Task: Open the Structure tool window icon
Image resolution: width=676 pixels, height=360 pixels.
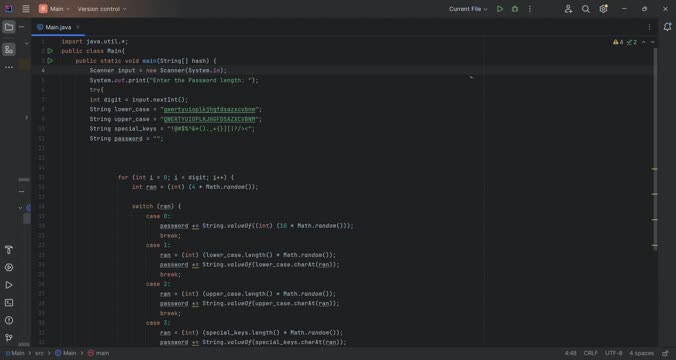Action: click(x=9, y=50)
